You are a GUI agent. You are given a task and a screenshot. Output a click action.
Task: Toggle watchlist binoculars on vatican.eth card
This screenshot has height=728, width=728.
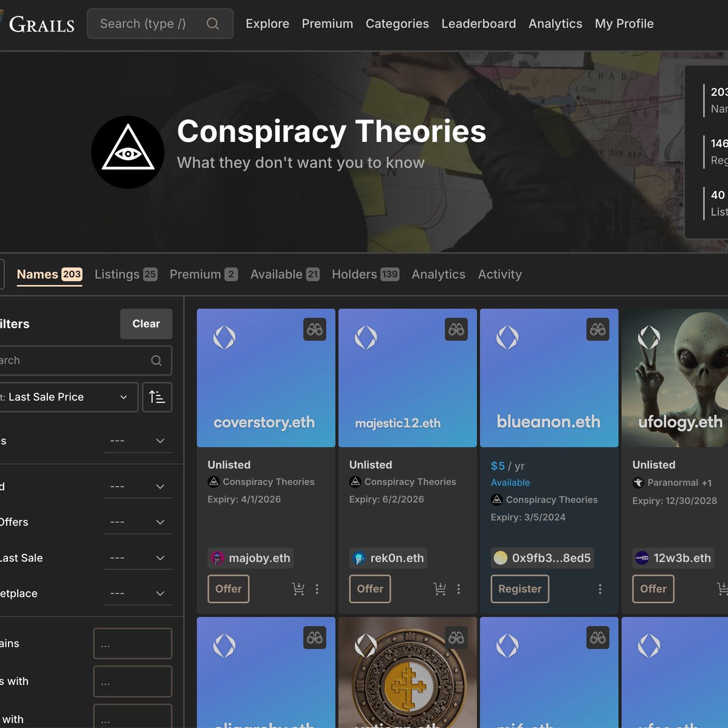click(456, 638)
